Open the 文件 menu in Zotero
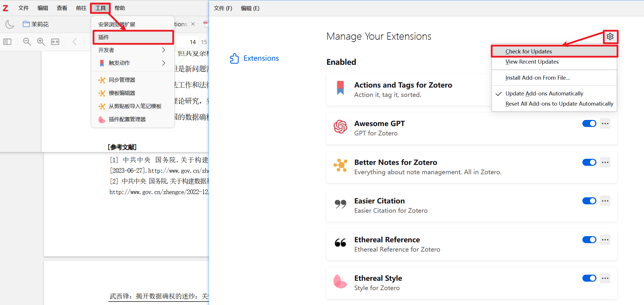The height and width of the screenshot is (305, 644). 23,8
